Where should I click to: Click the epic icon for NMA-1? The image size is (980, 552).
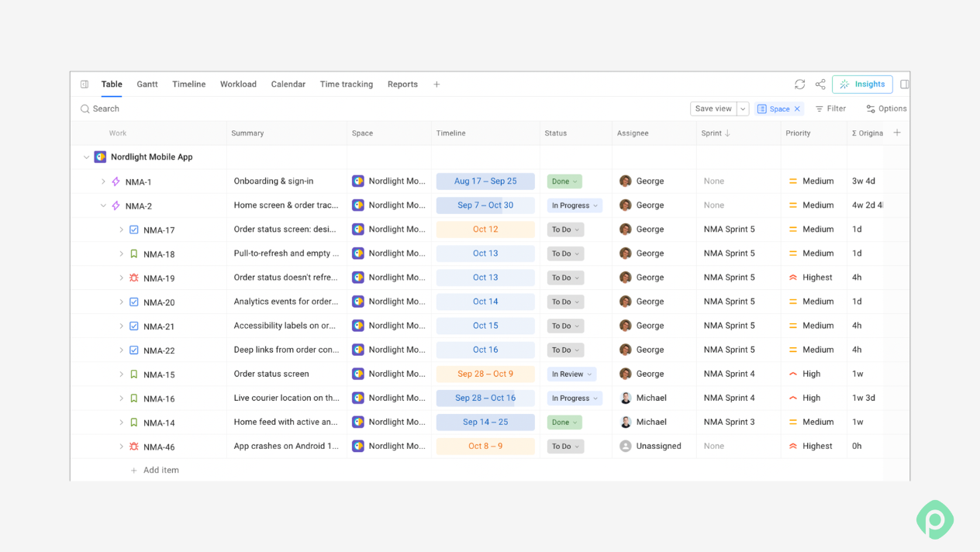tap(116, 181)
